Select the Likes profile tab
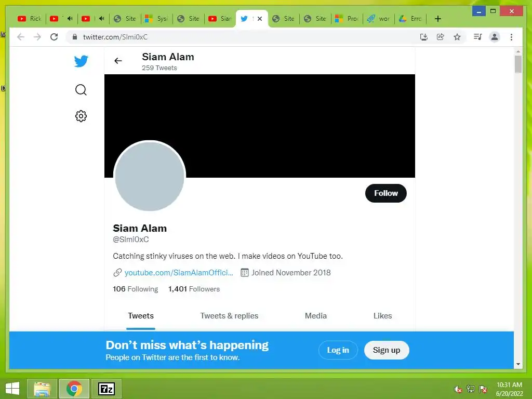 (383, 316)
